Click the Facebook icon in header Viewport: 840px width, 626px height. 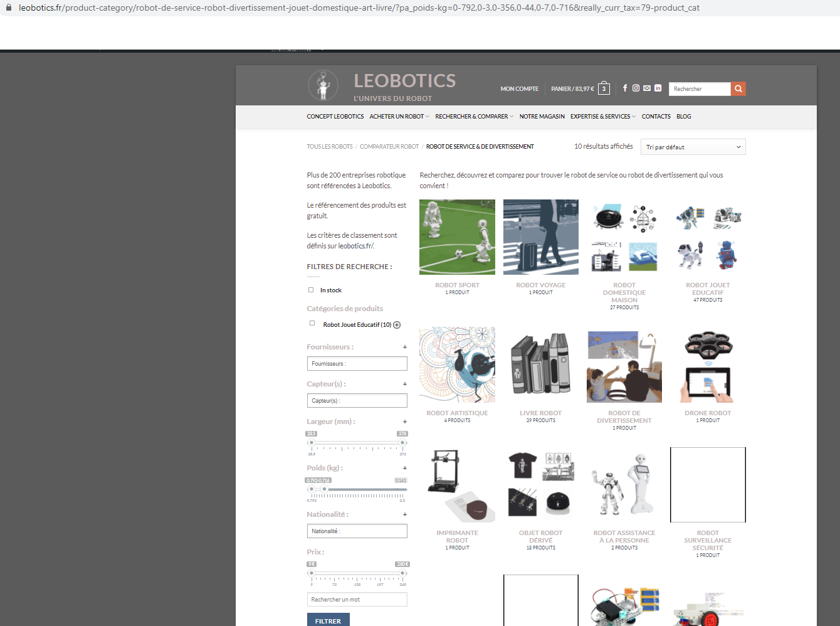tap(625, 88)
